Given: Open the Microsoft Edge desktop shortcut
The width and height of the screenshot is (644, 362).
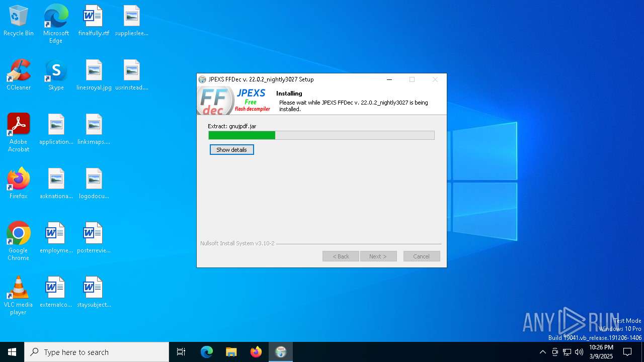Looking at the screenshot, I should coord(56,24).
